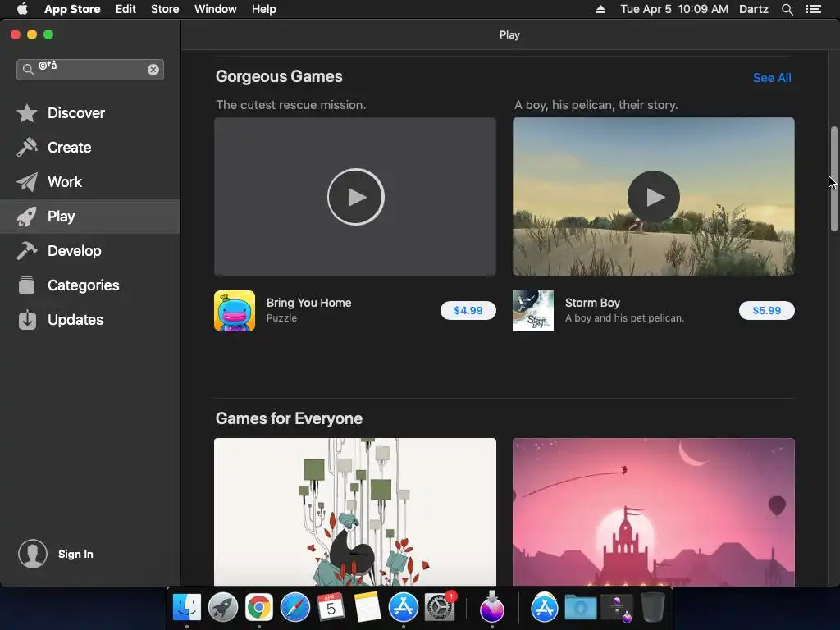The image size is (840, 630).
Task: Open Safari compass in the Dock
Action: coord(295,608)
